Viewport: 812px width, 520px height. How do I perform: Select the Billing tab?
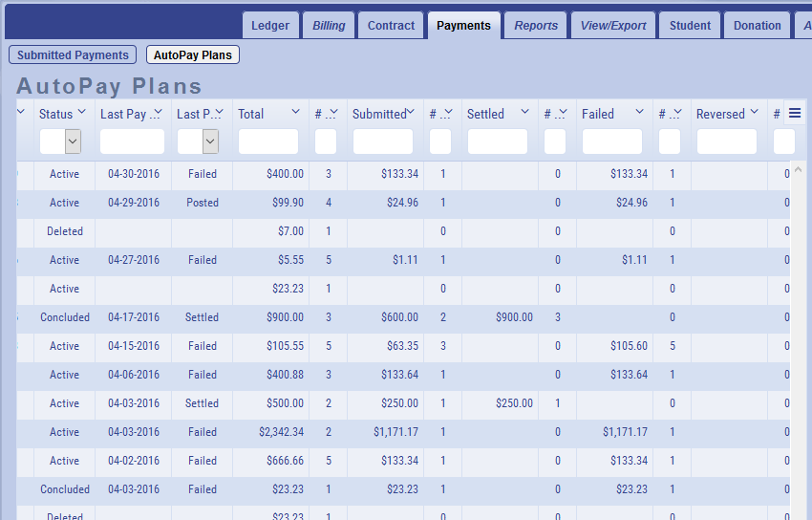pos(330,26)
